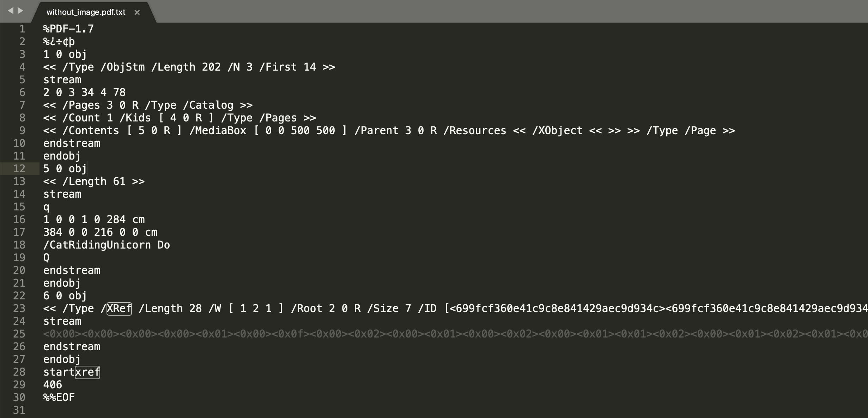Image resolution: width=868 pixels, height=418 pixels.
Task: Place cursor on %PDF-1.7 header line
Action: point(68,29)
